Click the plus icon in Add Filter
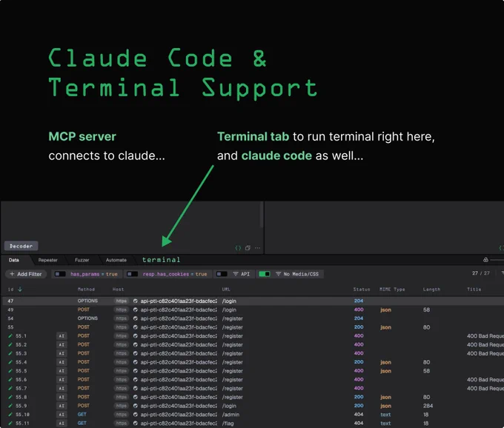The width and height of the screenshot is (504, 428). click(12, 274)
